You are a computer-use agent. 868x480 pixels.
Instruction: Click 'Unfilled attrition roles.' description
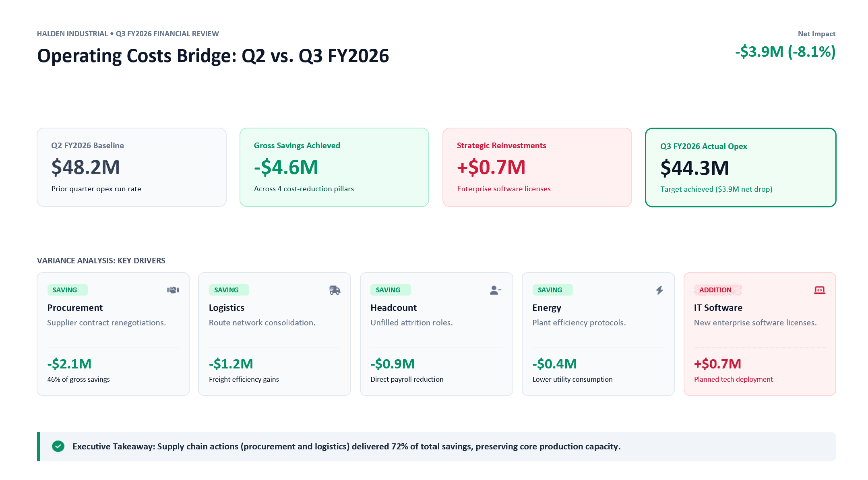412,323
